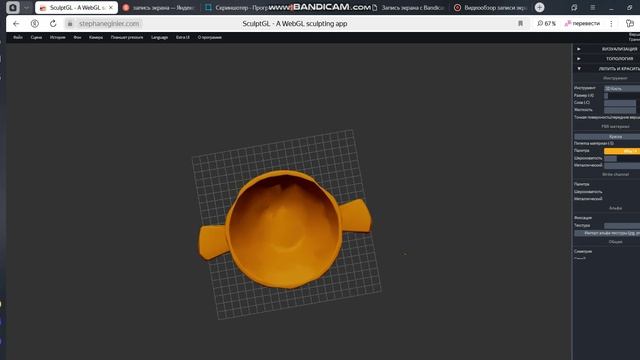Click the lock icon in address bar
Image resolution: width=640 pixels, height=360 pixels.
70,24
